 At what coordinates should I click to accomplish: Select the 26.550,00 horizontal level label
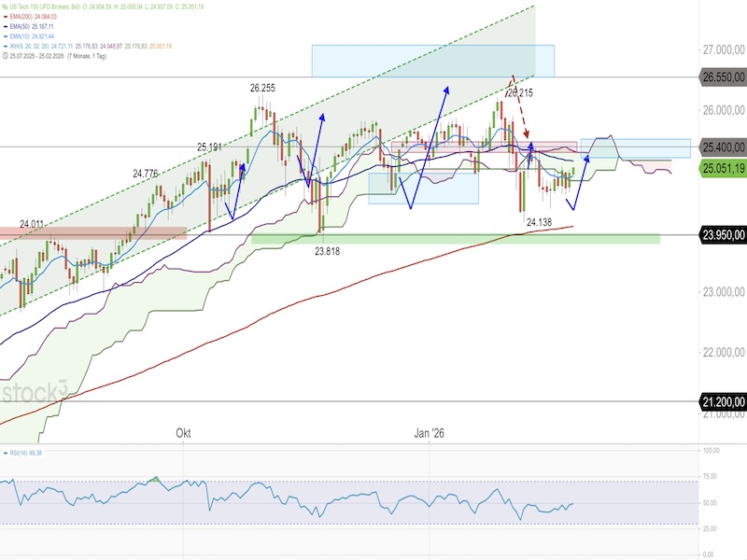coord(722,77)
